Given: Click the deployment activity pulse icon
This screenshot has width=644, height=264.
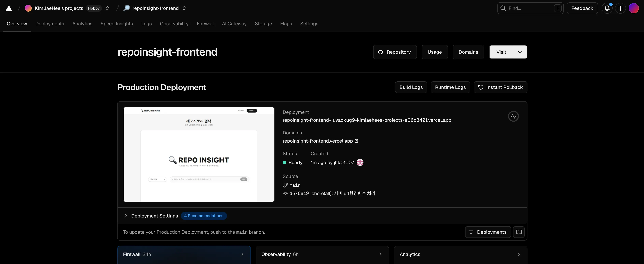Looking at the screenshot, I should point(513,116).
